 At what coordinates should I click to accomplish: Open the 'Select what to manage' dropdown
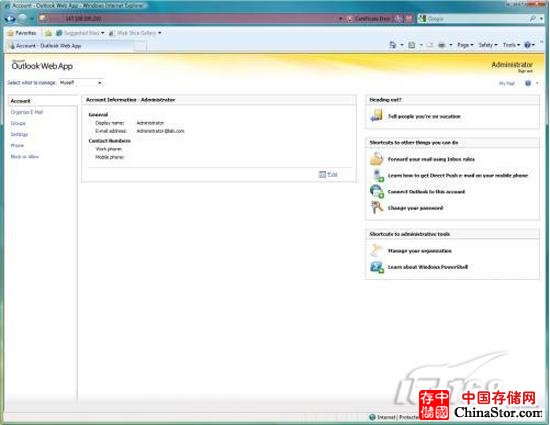pyautogui.click(x=81, y=83)
